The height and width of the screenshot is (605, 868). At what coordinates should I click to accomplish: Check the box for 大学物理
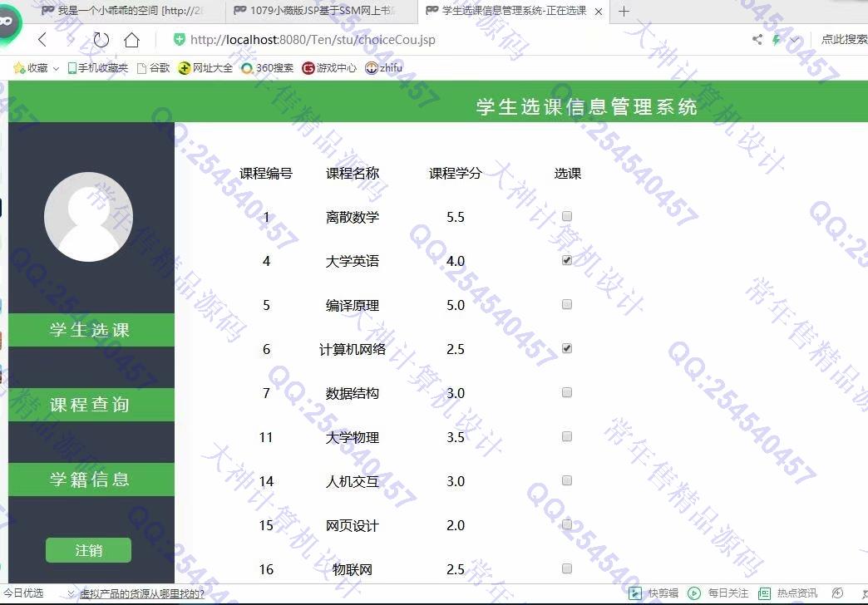point(567,437)
